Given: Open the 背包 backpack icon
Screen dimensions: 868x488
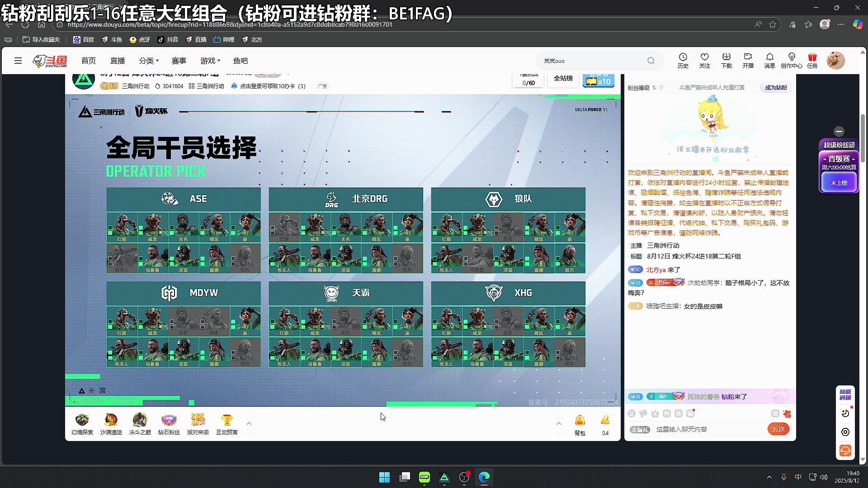Looking at the screenshot, I should [580, 425].
